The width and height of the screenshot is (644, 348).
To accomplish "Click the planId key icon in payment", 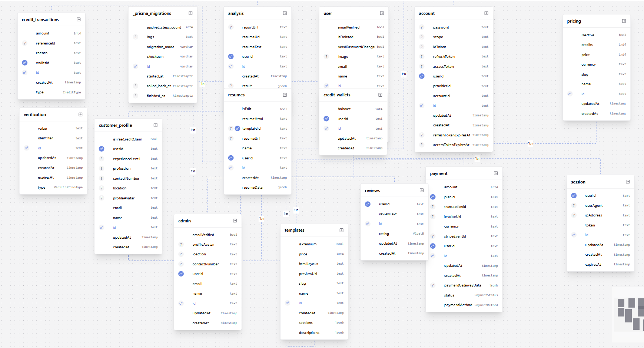I will pyautogui.click(x=433, y=197).
